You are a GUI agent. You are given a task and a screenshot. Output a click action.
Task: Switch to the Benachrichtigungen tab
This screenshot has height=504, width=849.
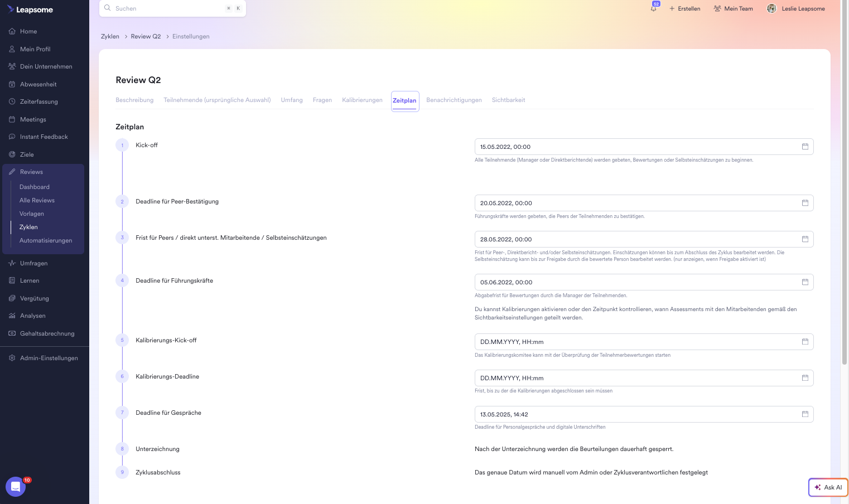click(x=454, y=100)
